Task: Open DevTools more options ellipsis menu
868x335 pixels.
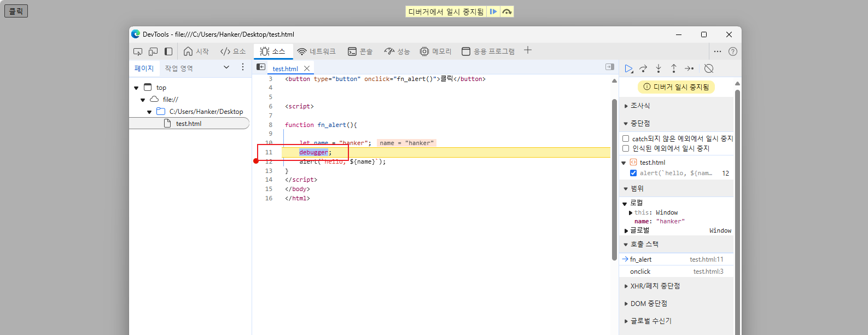Action: point(718,51)
